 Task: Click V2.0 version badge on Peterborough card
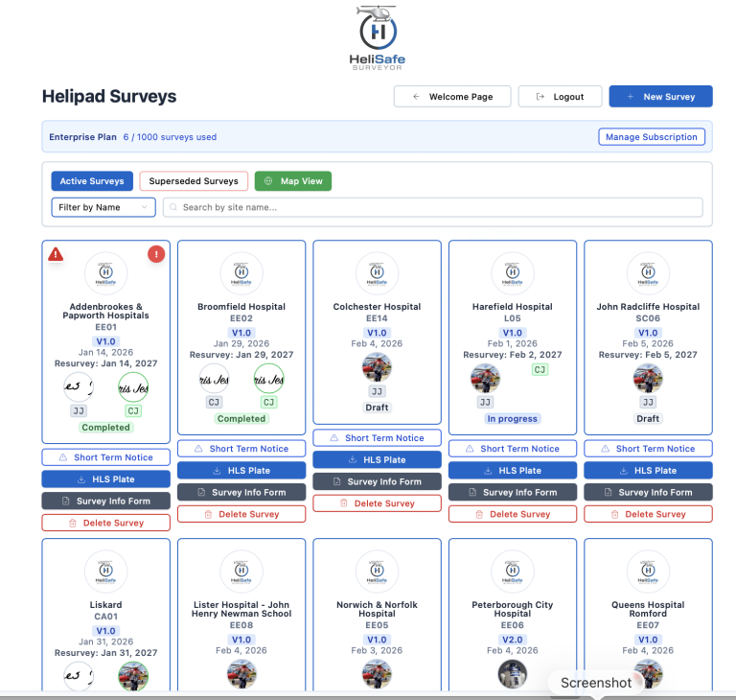pos(513,640)
